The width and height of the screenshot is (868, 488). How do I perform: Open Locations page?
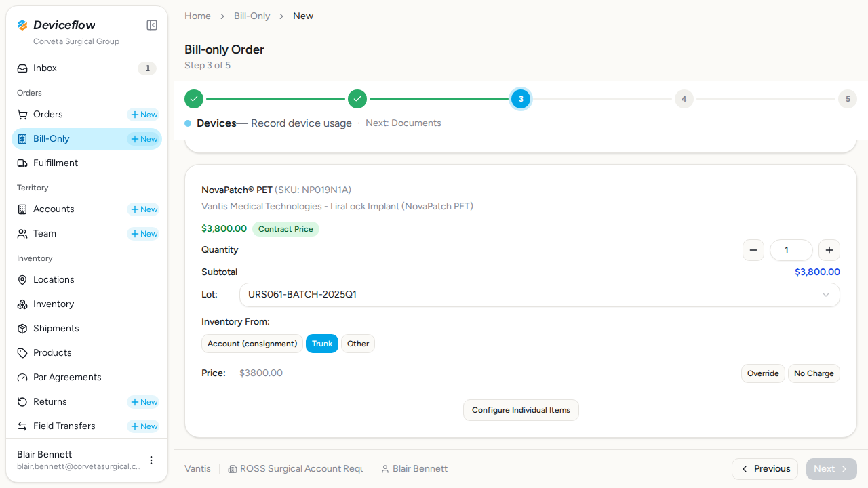(x=87, y=280)
